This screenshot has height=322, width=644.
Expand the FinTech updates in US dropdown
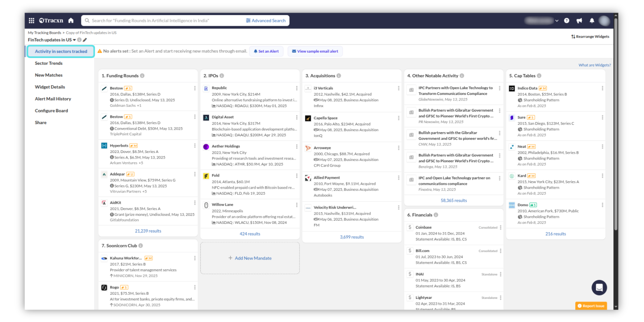coord(74,40)
